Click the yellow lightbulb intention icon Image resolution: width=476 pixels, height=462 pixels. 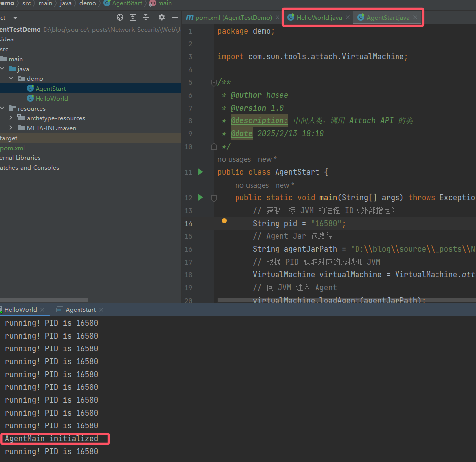pos(224,222)
